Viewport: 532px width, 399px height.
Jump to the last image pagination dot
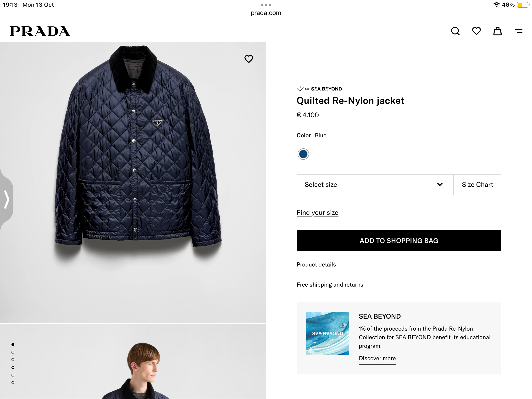click(13, 383)
